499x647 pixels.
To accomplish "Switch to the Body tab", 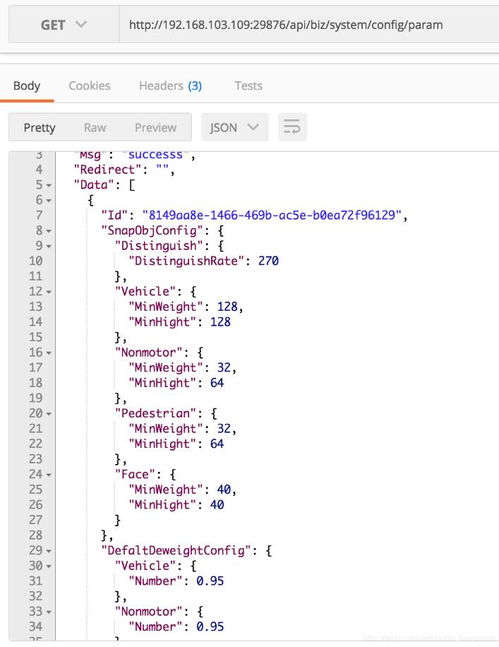I will click(27, 86).
